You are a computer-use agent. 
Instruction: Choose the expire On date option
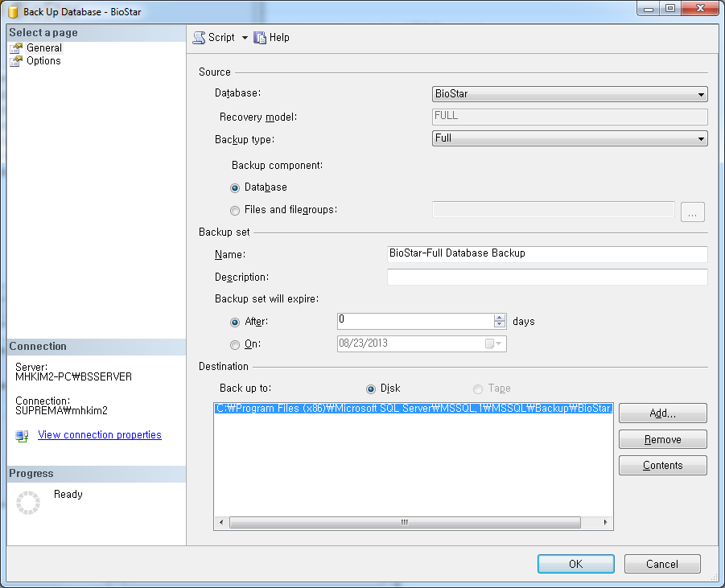coord(235,344)
